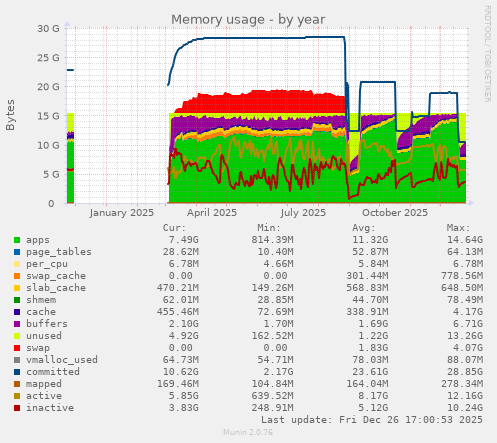Click the swap_cache orange legend swatch
Screen dimensions: 497x443
coord(17,276)
